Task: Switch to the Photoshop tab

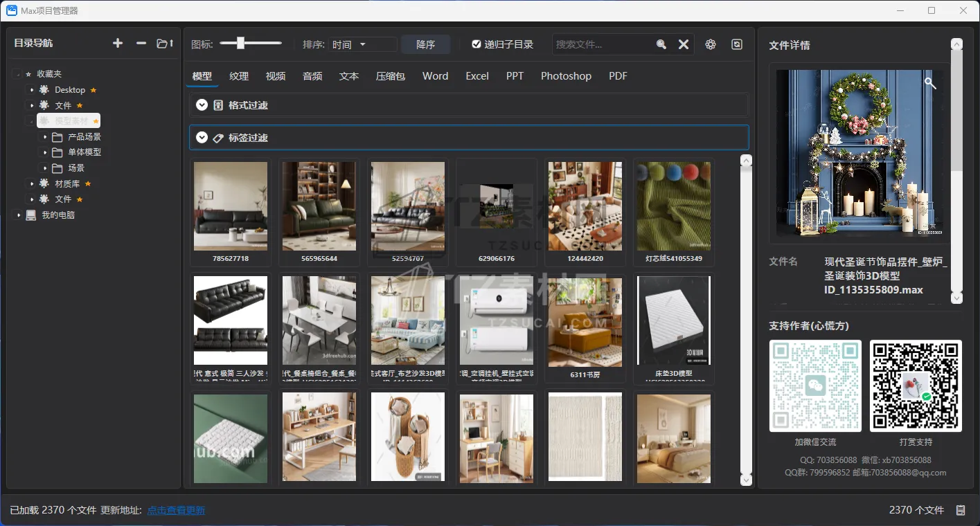Action: pos(566,76)
